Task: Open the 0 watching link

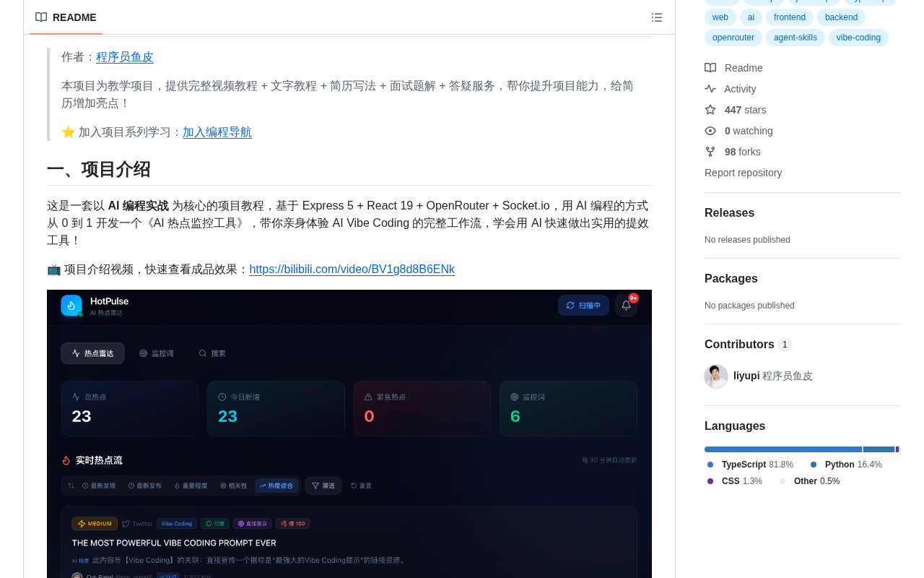Action: pos(749,131)
